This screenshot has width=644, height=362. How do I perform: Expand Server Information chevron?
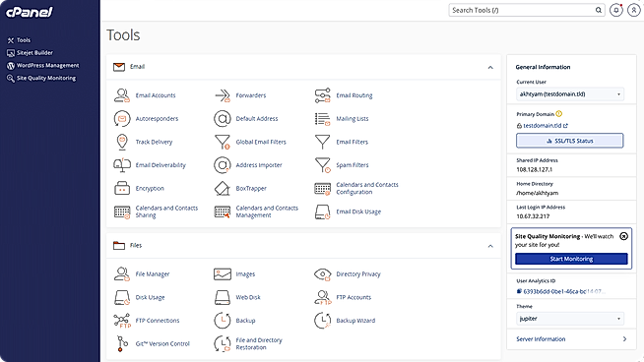coord(624,339)
